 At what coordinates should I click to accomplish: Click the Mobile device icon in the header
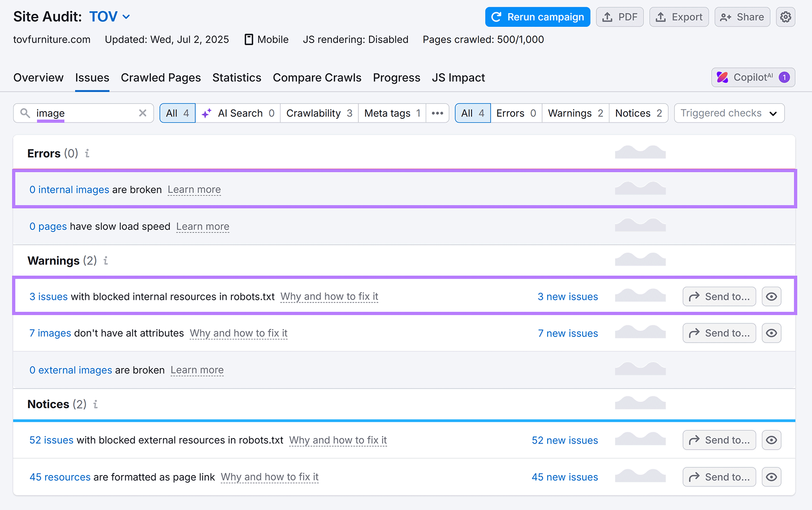pos(249,39)
